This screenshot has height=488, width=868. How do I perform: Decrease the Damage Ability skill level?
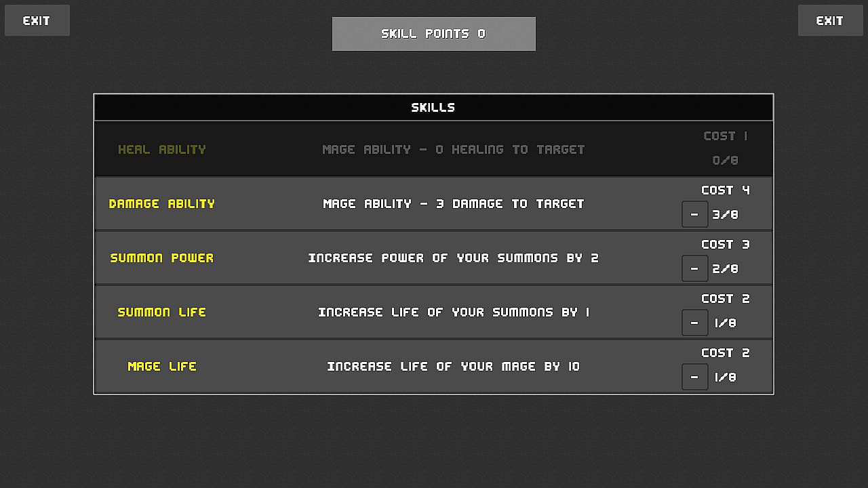click(694, 215)
